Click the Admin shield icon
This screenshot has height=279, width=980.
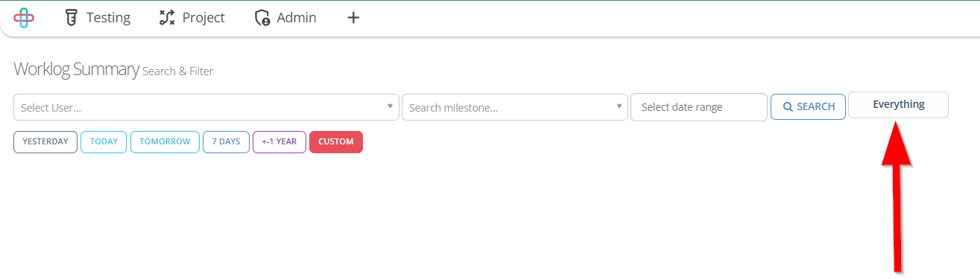(x=262, y=18)
